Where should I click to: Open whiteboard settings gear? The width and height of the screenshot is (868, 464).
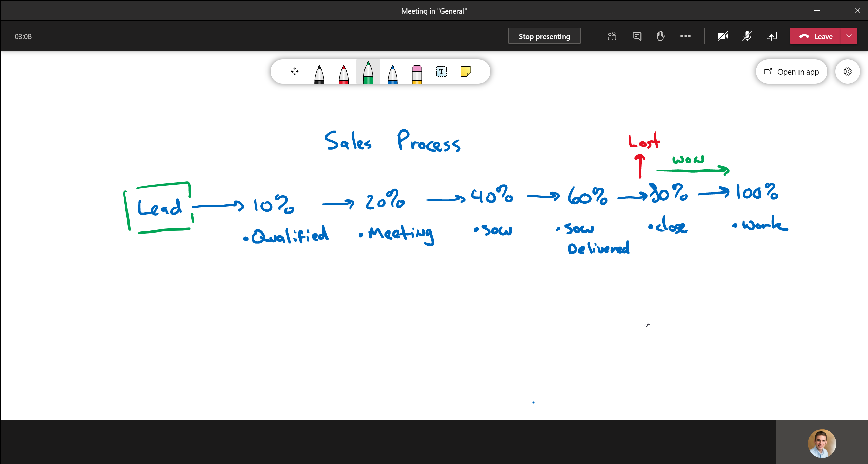(x=847, y=72)
